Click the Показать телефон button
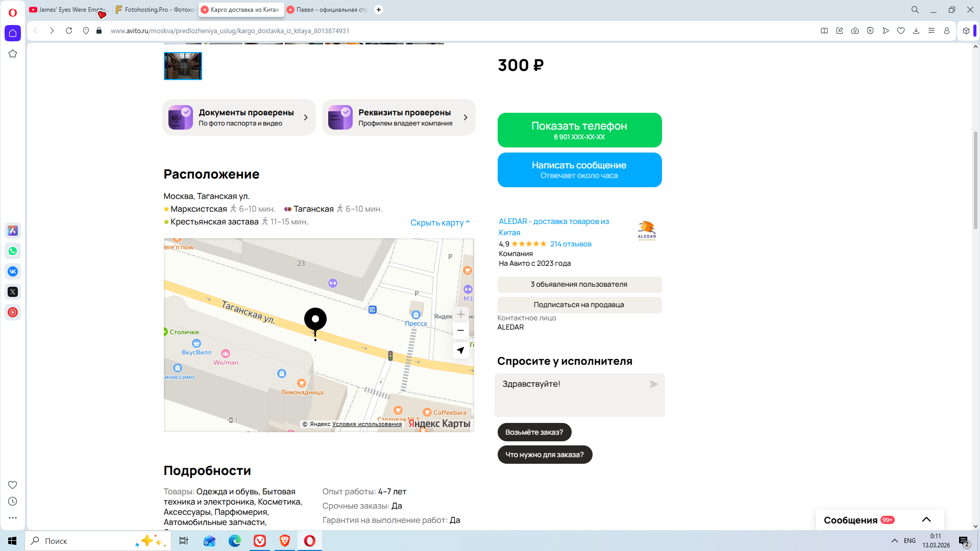Screen dimensions: 980x551 (x=579, y=130)
